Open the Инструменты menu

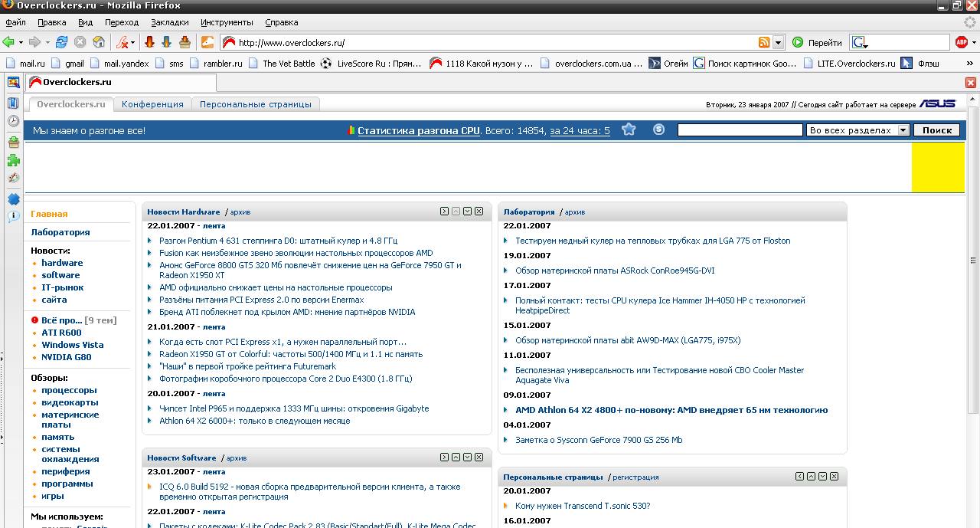[x=227, y=22]
